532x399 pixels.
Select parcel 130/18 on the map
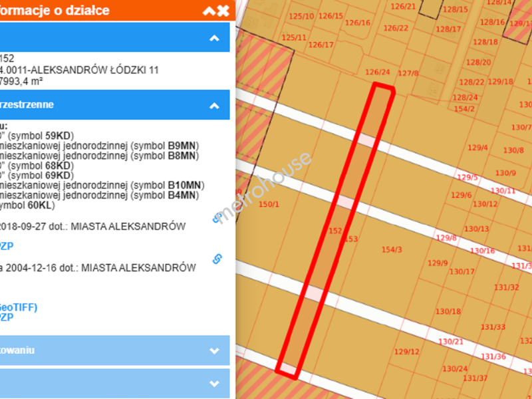[x=448, y=311]
